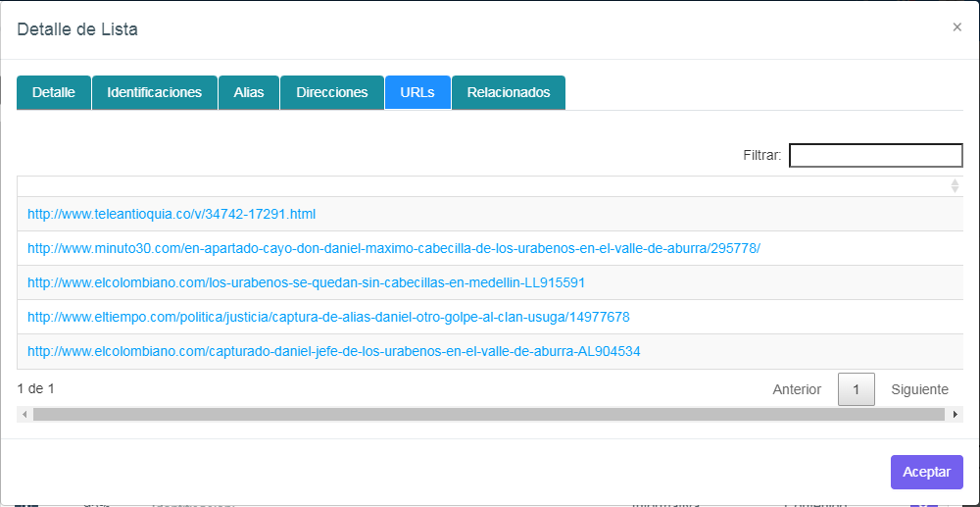The image size is (980, 507).
Task: Open the minuto30.com article link
Action: coord(393,248)
